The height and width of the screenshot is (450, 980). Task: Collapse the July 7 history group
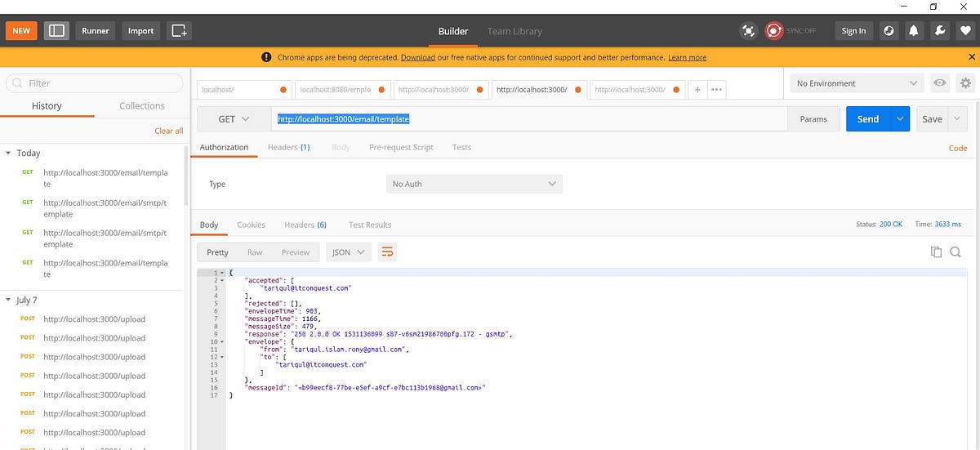(8, 301)
